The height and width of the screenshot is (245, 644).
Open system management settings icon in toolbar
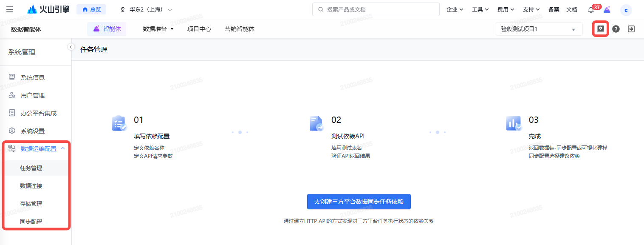point(600,29)
